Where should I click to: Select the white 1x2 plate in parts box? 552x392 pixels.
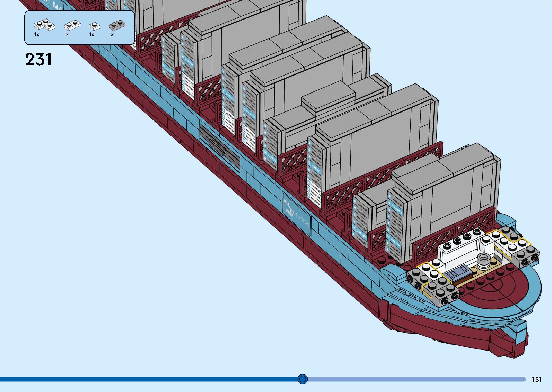72,26
